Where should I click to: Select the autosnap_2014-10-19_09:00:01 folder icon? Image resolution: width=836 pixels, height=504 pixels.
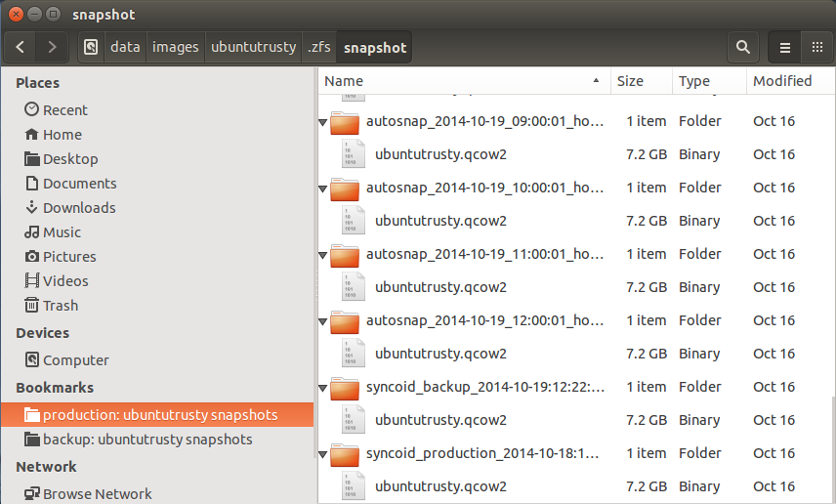[345, 122]
